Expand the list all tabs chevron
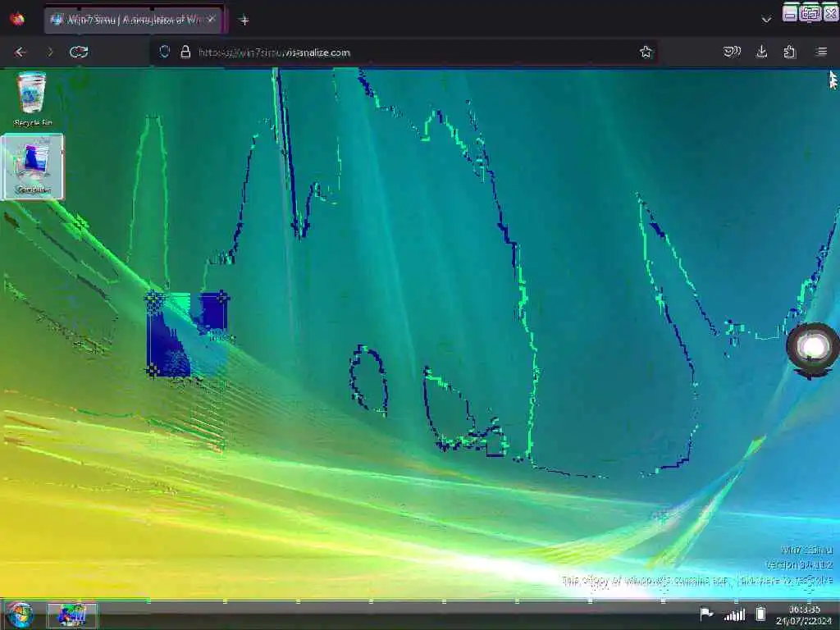The image size is (840, 630). tap(767, 20)
